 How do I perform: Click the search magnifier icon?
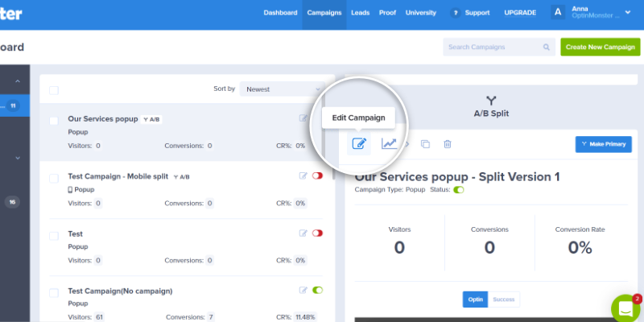547,47
